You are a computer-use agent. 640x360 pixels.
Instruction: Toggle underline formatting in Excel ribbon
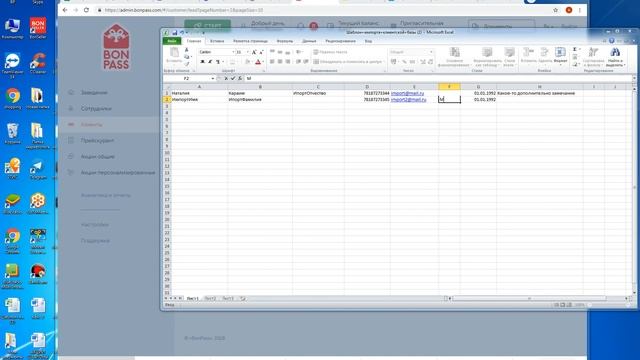(x=218, y=62)
